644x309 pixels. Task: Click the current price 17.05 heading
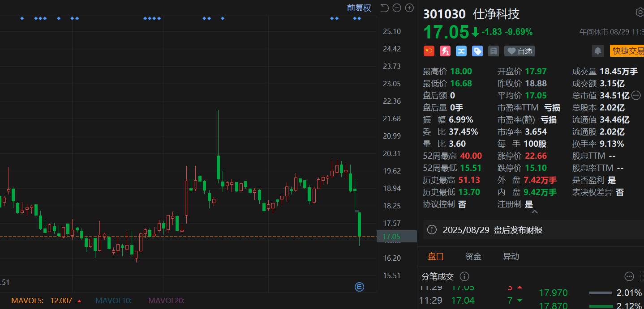(x=446, y=32)
